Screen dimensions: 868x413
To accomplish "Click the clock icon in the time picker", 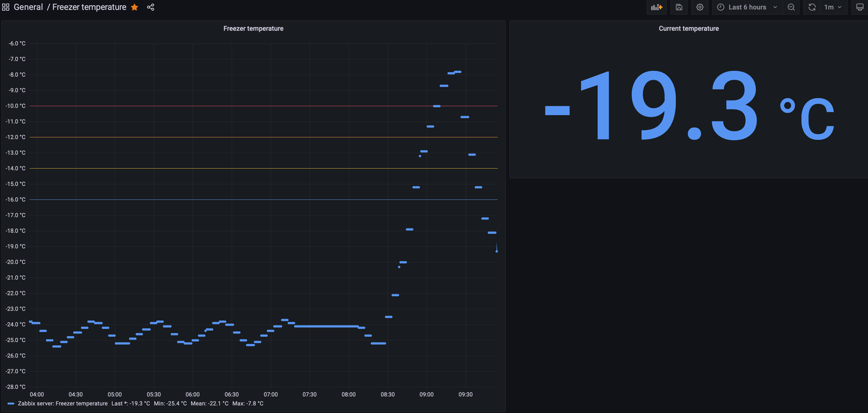I will [x=720, y=7].
